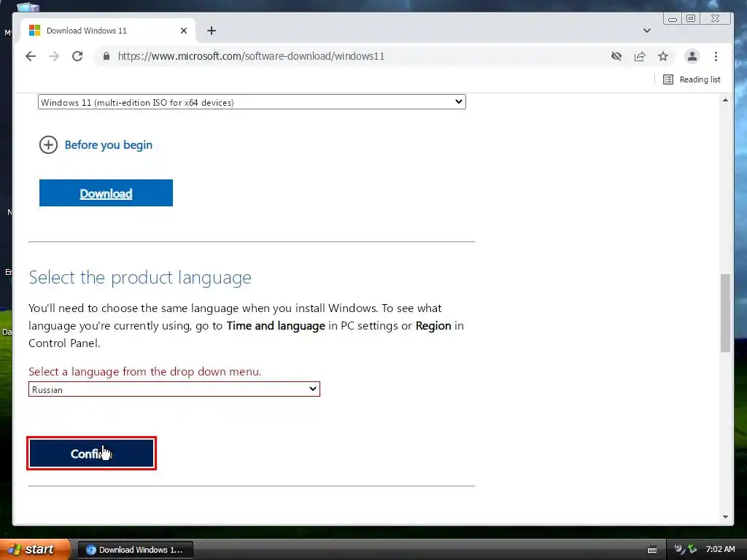Click the forward navigation arrow
This screenshot has height=560, width=747.
(54, 56)
